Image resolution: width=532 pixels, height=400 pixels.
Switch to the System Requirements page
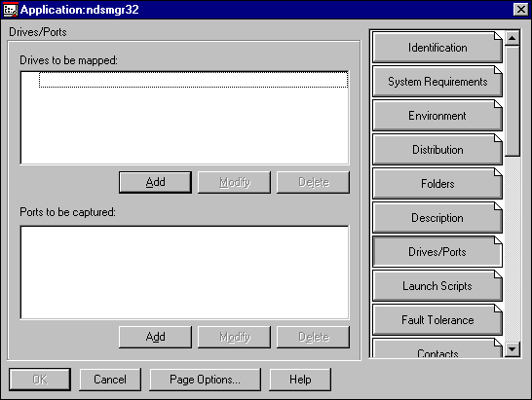click(x=437, y=82)
